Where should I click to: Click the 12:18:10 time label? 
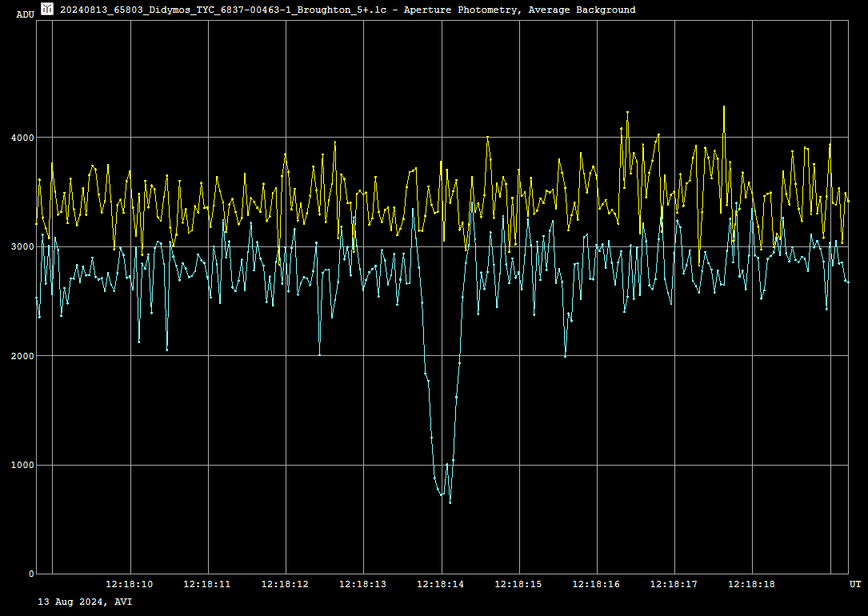click(x=130, y=584)
